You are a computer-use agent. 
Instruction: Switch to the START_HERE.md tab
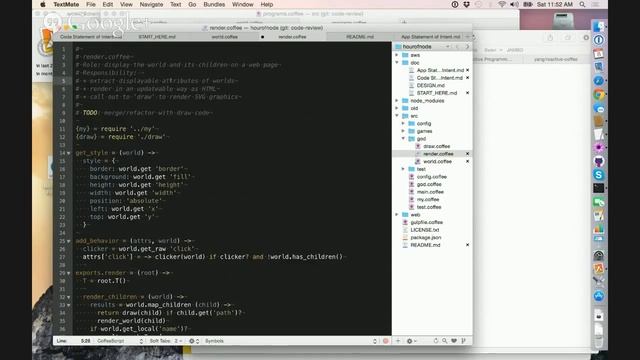coord(157,37)
